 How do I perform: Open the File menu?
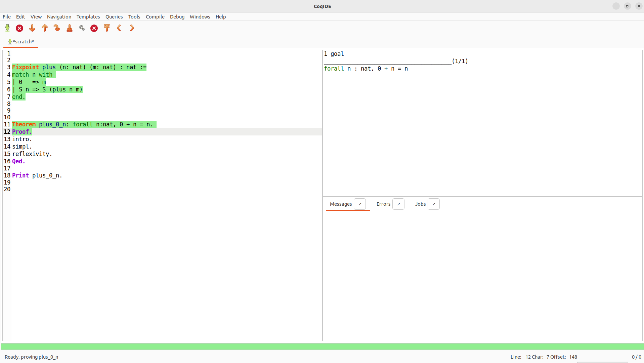7,17
